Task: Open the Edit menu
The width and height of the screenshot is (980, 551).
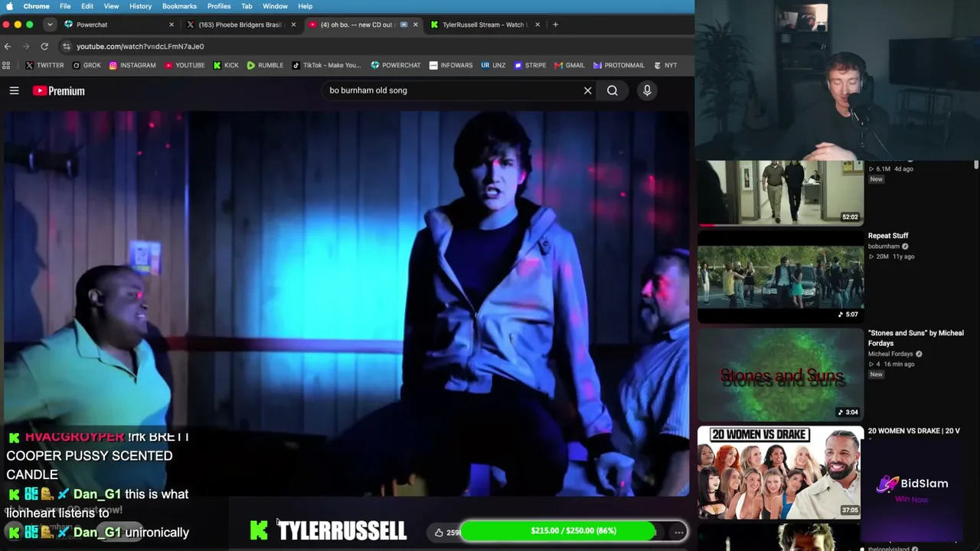Action: [x=87, y=6]
